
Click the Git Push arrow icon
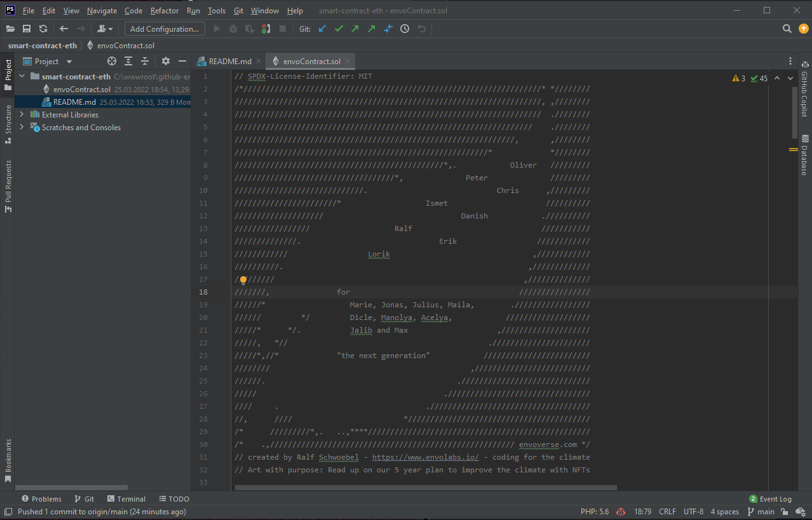(x=355, y=29)
